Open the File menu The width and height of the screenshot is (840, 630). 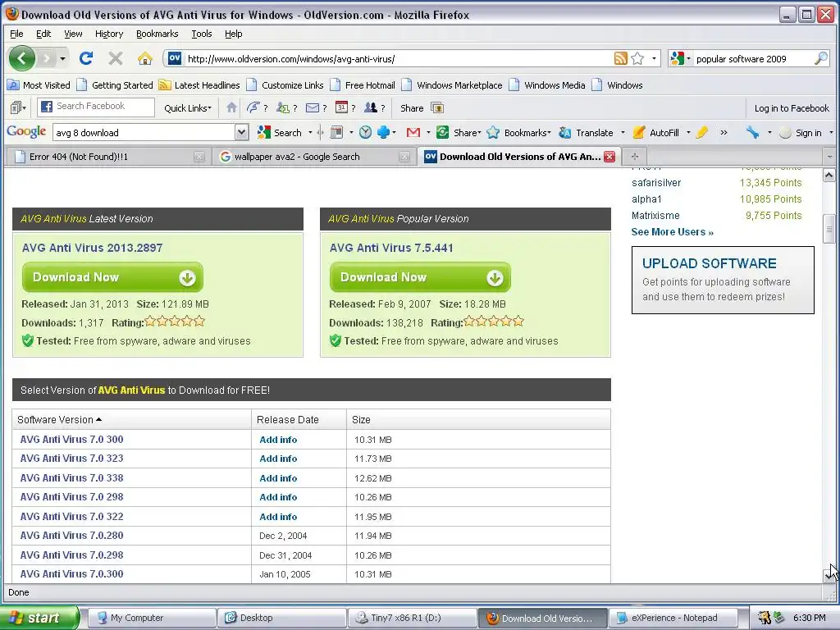[16, 34]
